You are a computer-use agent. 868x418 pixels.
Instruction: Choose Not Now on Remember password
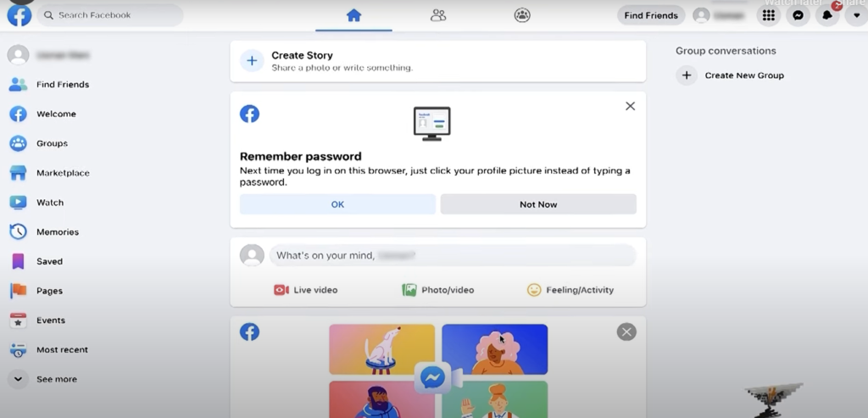pos(538,204)
